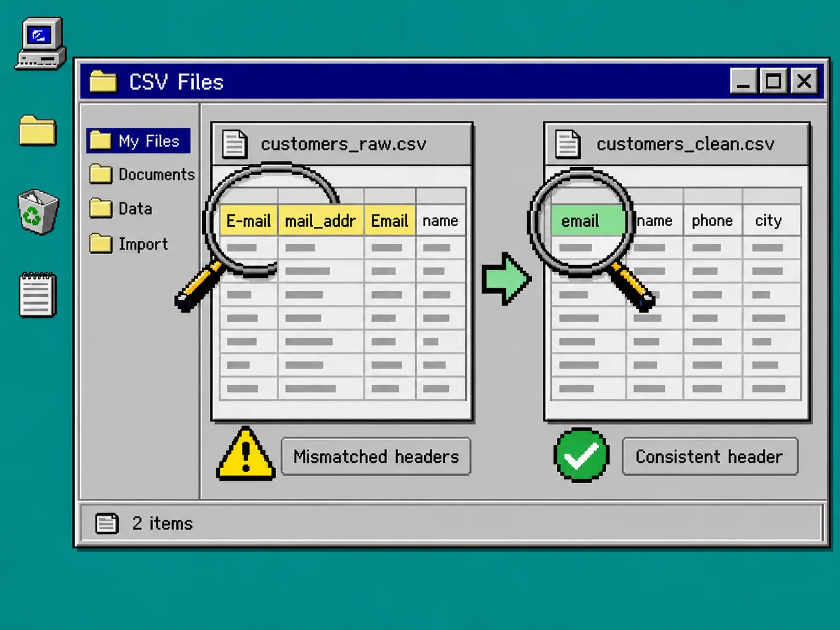Minimize the CSV Files window
This screenshot has height=630, width=840.
tap(744, 81)
